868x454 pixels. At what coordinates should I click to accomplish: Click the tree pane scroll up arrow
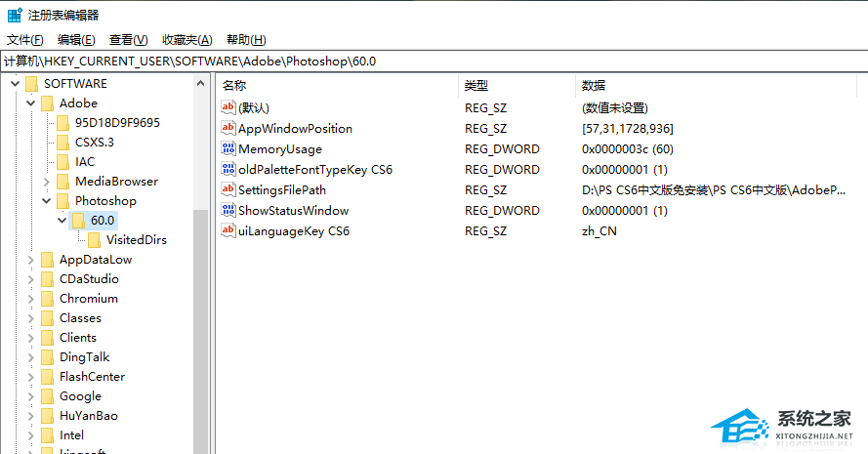[200, 84]
